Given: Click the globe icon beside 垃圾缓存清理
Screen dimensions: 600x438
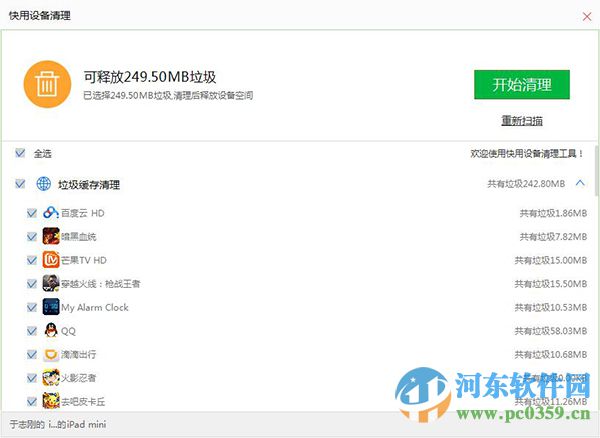Looking at the screenshot, I should click(x=44, y=184).
